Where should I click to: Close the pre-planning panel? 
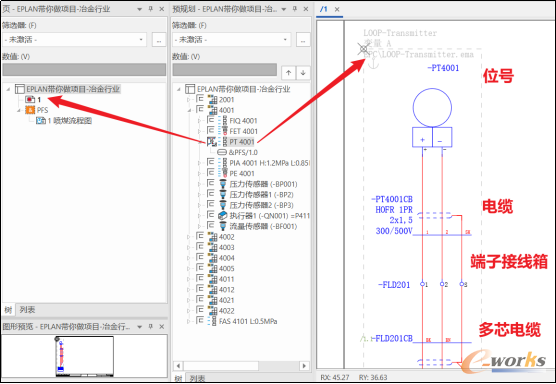pos(306,9)
